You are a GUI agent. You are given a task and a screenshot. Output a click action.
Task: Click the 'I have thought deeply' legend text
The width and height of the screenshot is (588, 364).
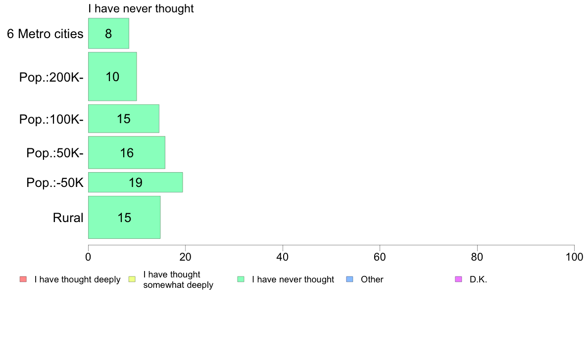77,279
